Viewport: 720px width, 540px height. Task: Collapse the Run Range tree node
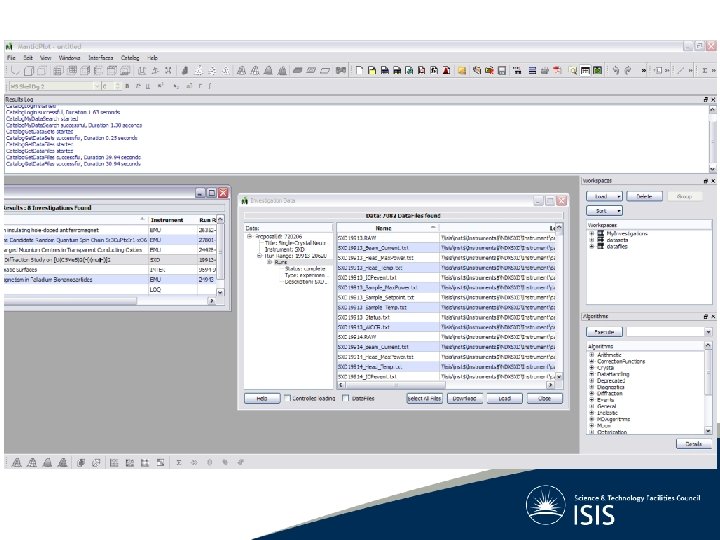click(259, 255)
